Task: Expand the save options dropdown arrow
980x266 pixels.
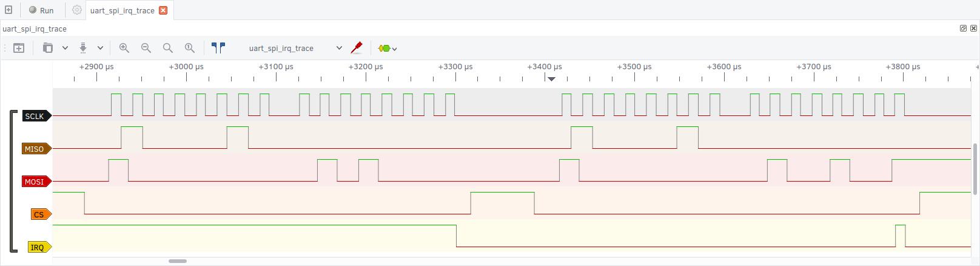Action: point(100,48)
